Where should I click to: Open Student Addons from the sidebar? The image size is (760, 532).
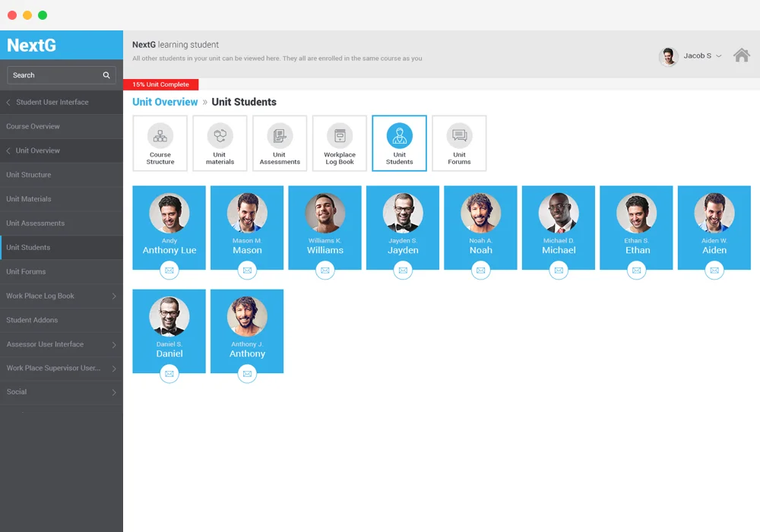(62, 320)
